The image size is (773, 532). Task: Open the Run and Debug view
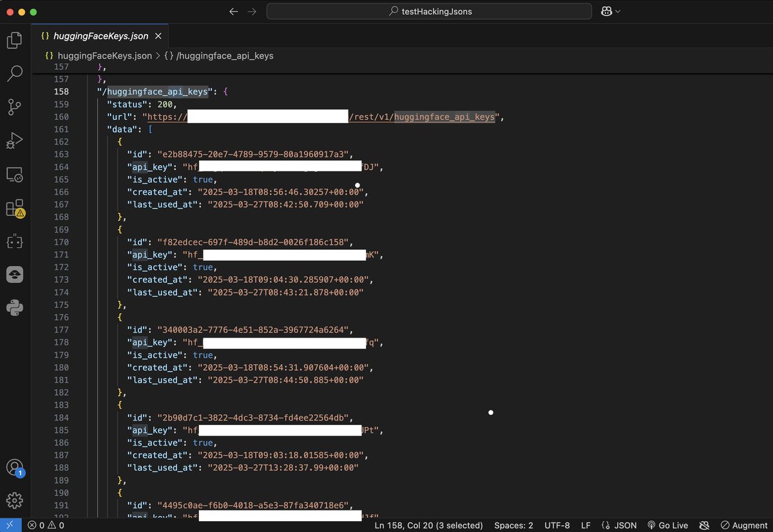click(x=14, y=140)
